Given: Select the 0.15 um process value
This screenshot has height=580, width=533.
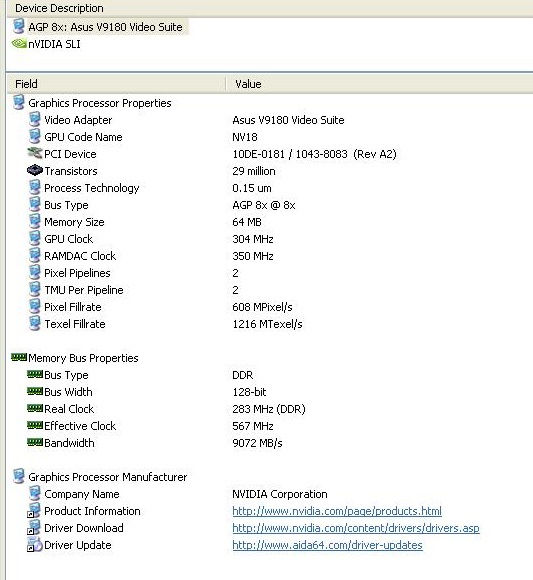Looking at the screenshot, I should (x=252, y=188).
